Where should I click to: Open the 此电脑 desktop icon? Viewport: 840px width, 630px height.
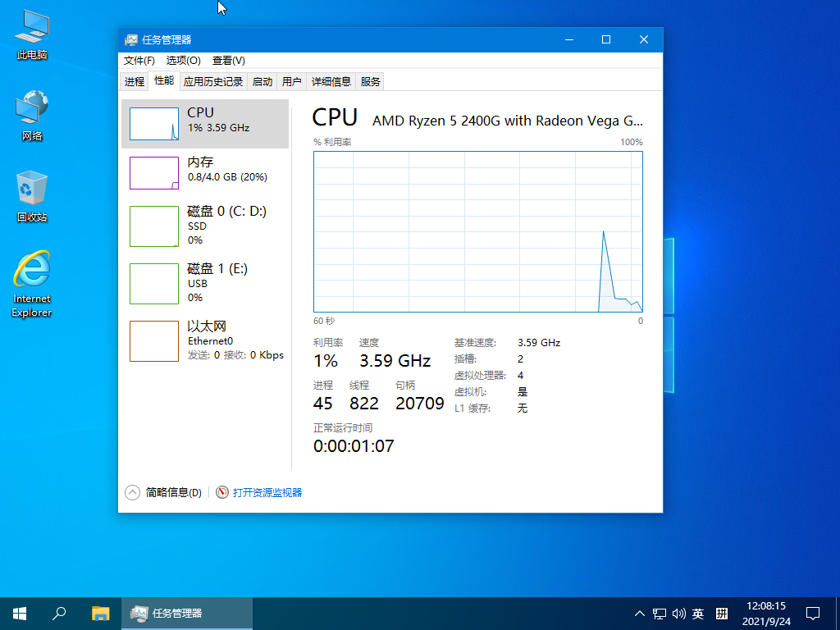click(x=32, y=34)
